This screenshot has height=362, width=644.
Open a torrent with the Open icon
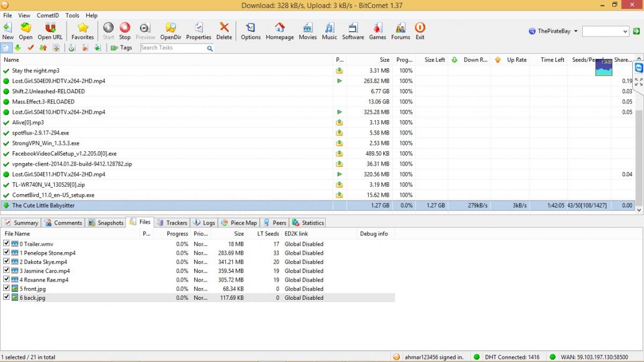click(x=26, y=31)
